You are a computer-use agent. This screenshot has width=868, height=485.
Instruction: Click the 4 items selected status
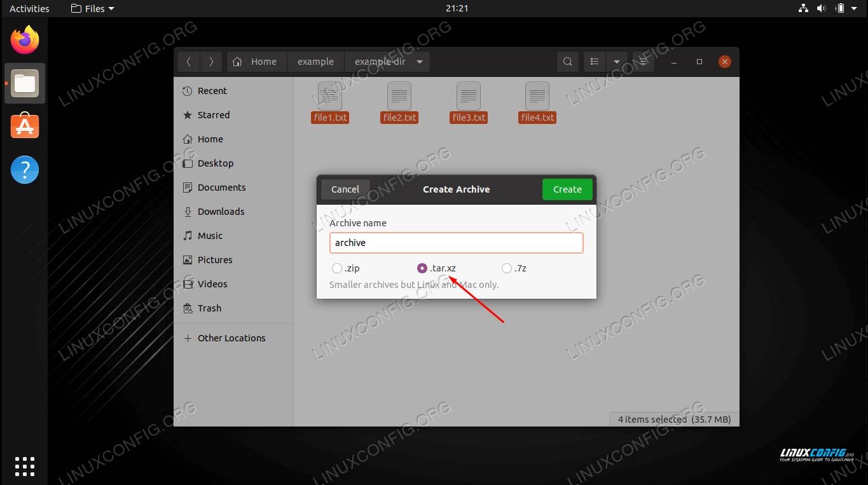point(674,420)
